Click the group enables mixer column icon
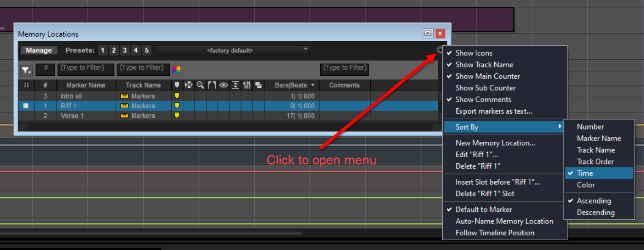 [247, 85]
